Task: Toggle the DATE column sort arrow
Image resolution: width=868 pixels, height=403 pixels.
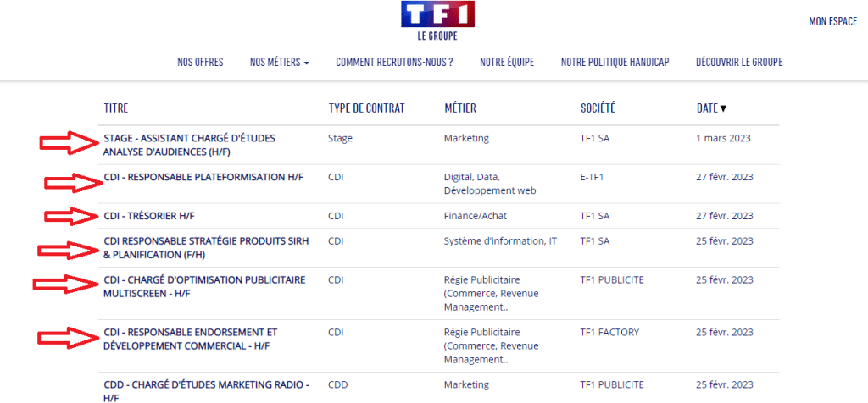Action: click(x=723, y=109)
